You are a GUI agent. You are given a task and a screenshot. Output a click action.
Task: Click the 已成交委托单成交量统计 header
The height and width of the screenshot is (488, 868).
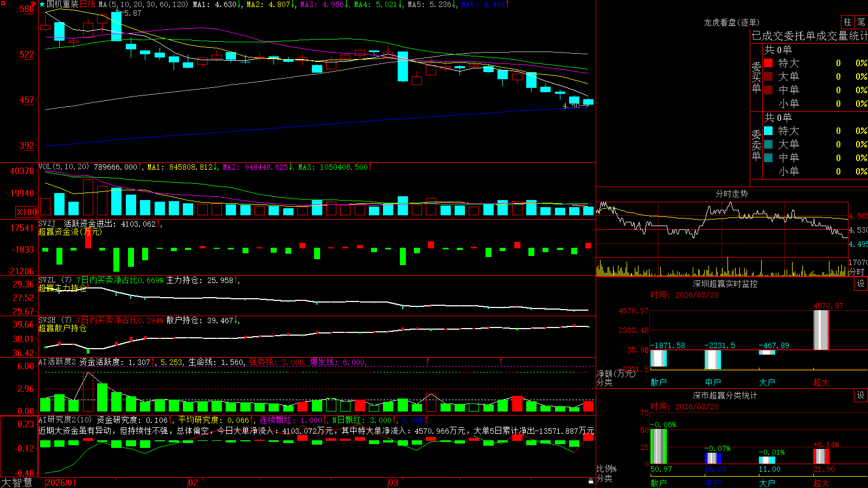[x=809, y=36]
